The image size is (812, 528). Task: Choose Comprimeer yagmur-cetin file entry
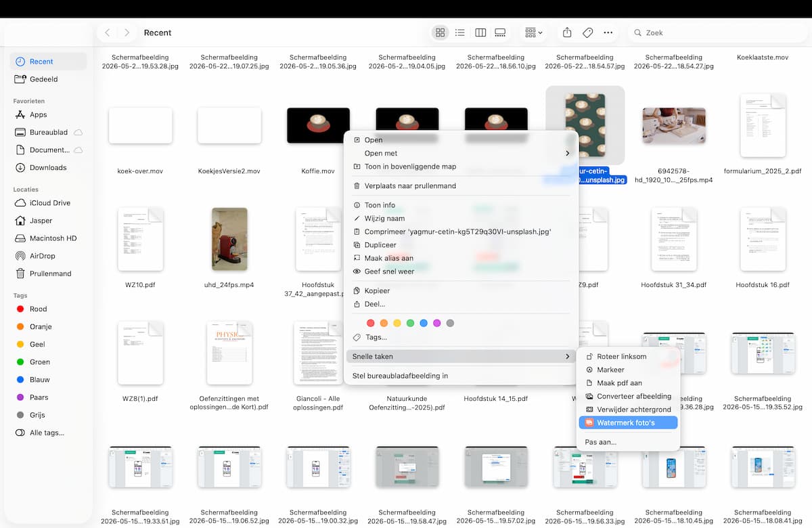click(x=461, y=232)
